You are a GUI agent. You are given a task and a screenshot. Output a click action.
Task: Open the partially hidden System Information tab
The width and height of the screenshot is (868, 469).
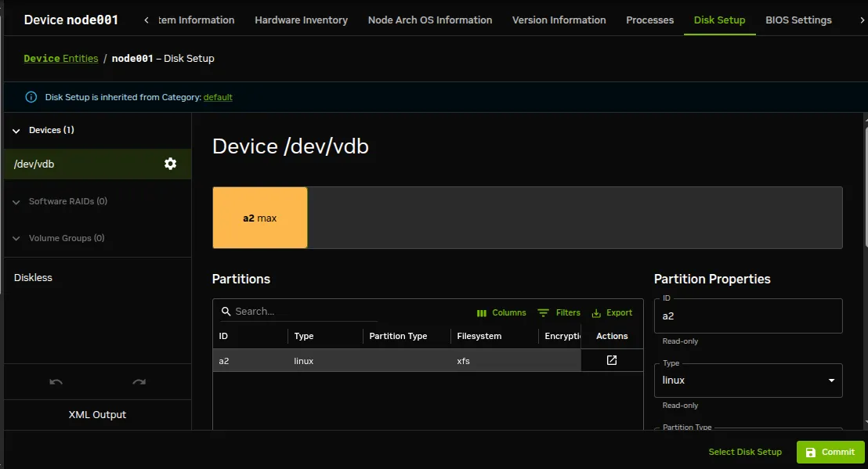pyautogui.click(x=197, y=20)
